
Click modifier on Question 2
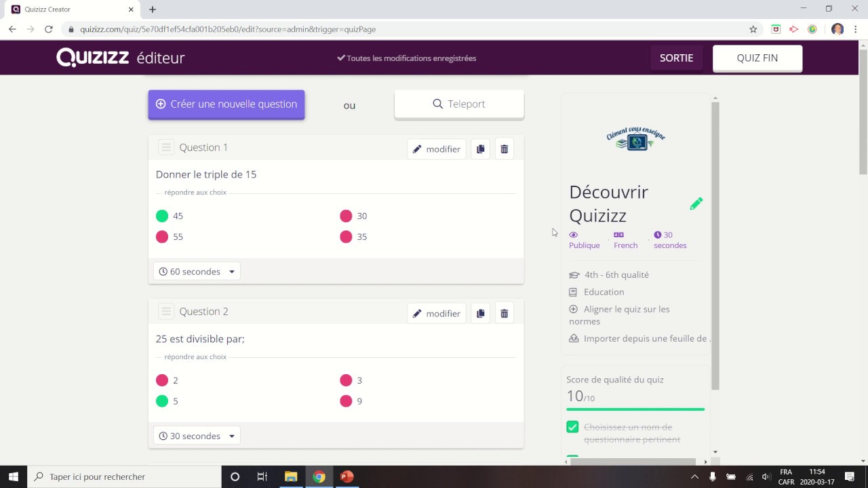point(437,313)
